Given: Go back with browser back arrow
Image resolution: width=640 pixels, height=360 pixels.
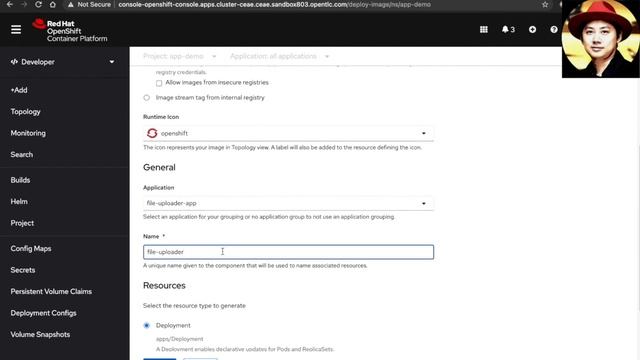Looking at the screenshot, I should pos(10,4).
